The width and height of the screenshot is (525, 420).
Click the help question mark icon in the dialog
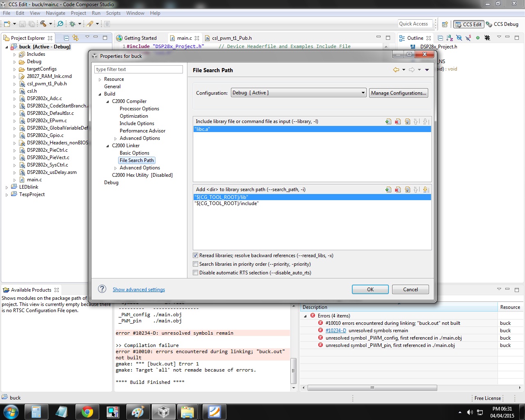click(x=102, y=289)
